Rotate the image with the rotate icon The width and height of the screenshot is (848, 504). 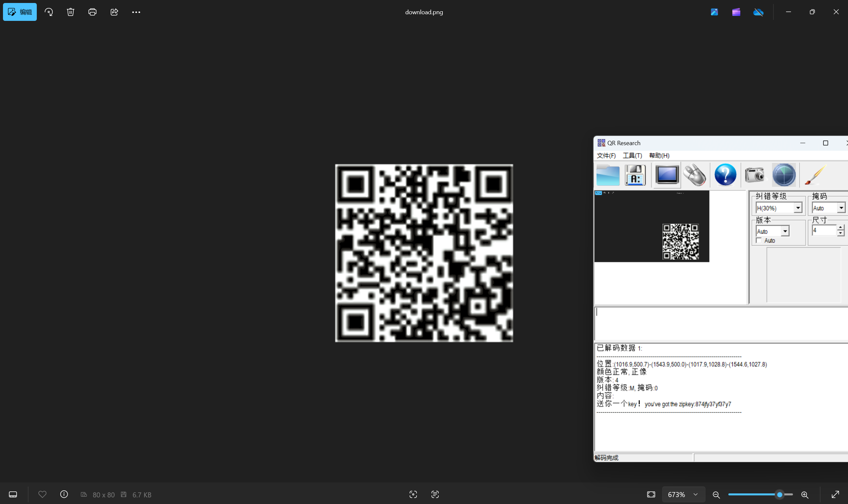coord(49,12)
